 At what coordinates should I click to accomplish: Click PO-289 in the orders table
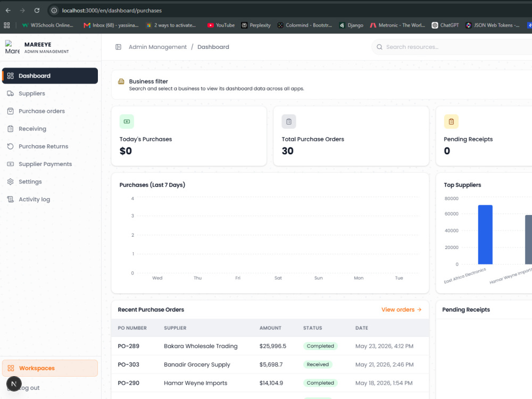tap(129, 346)
